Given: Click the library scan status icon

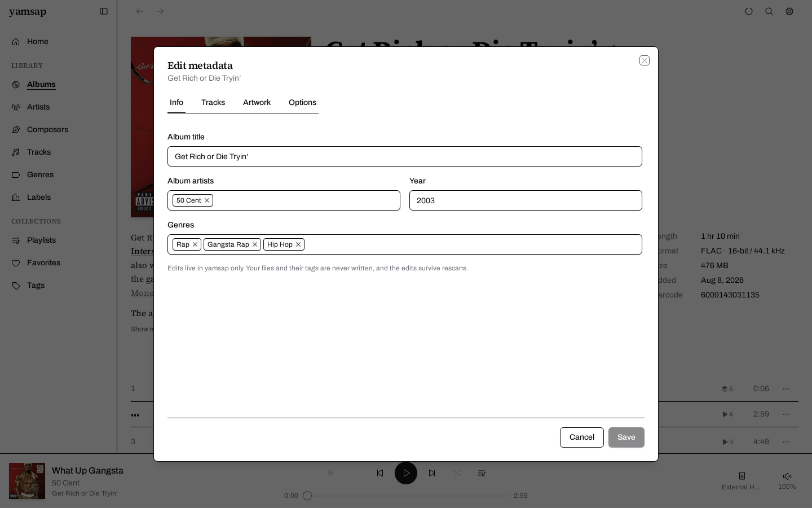Looking at the screenshot, I should [x=749, y=11].
